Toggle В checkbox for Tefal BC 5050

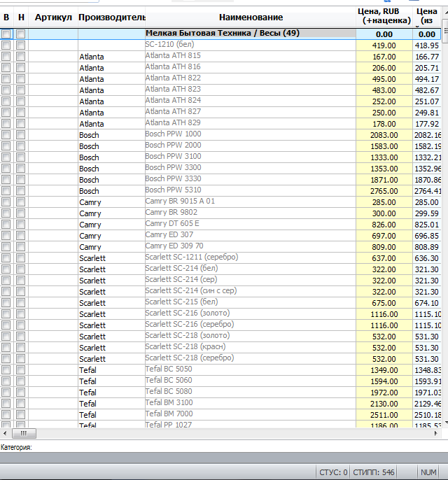[x=6, y=369]
